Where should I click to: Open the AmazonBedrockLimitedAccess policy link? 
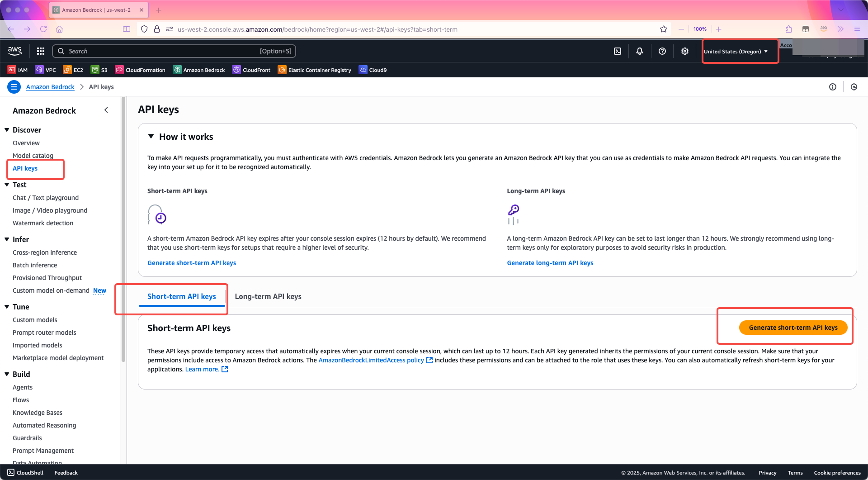[371, 360]
